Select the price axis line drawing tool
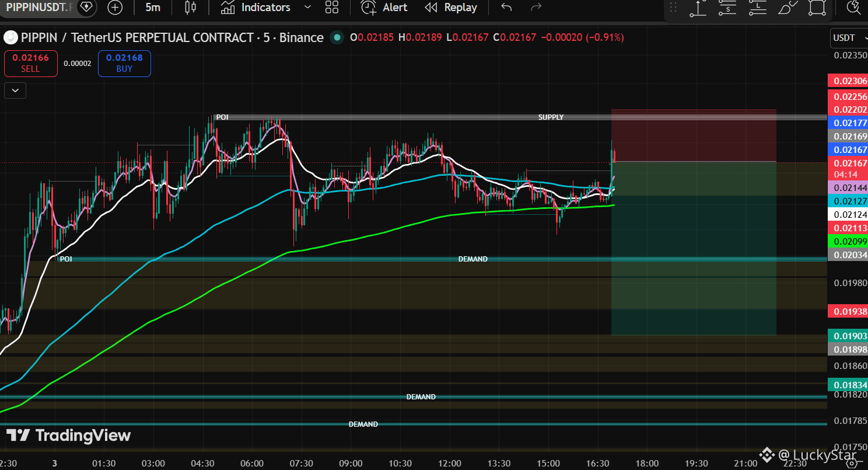This screenshot has height=470, width=868. [698, 8]
